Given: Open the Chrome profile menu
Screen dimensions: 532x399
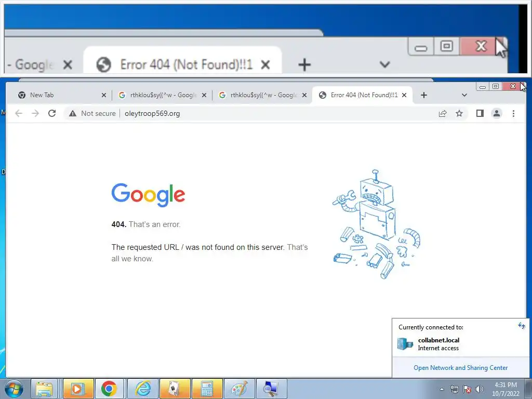Looking at the screenshot, I should point(497,113).
